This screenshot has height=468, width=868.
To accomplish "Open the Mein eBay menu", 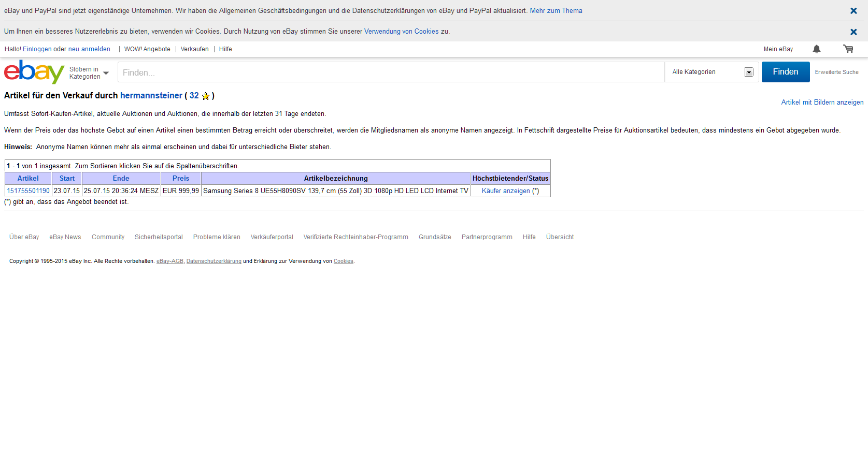I will [778, 49].
